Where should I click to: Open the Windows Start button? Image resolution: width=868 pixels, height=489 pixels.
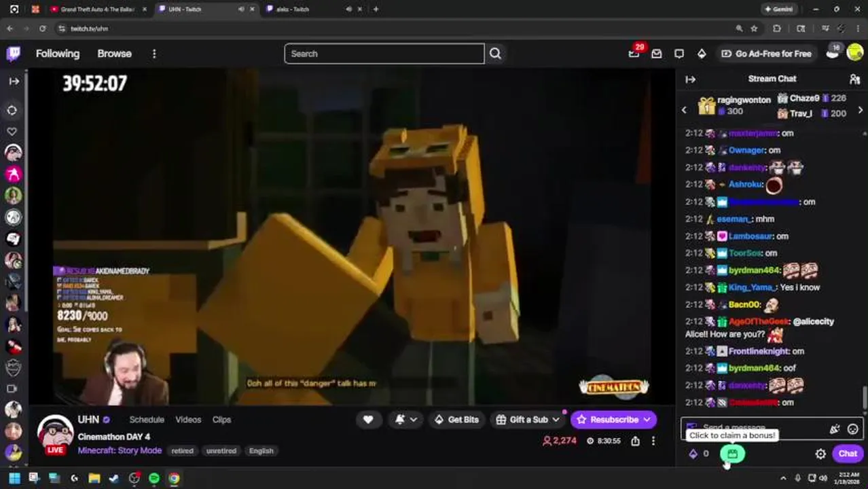point(14,478)
